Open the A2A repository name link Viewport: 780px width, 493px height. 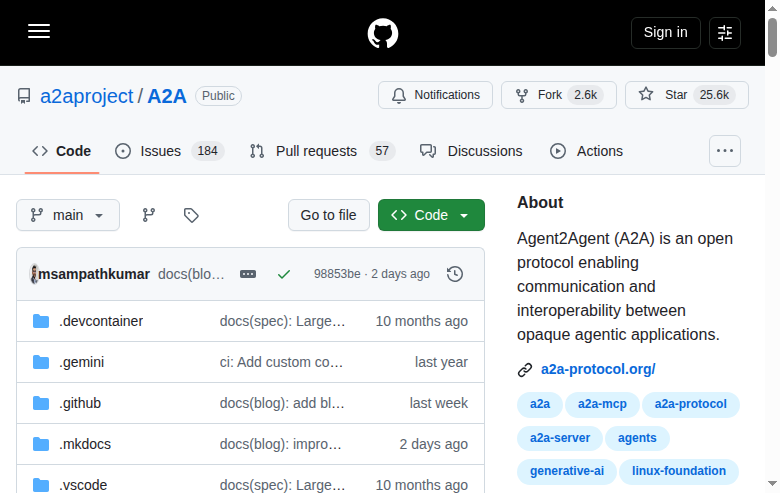(167, 96)
